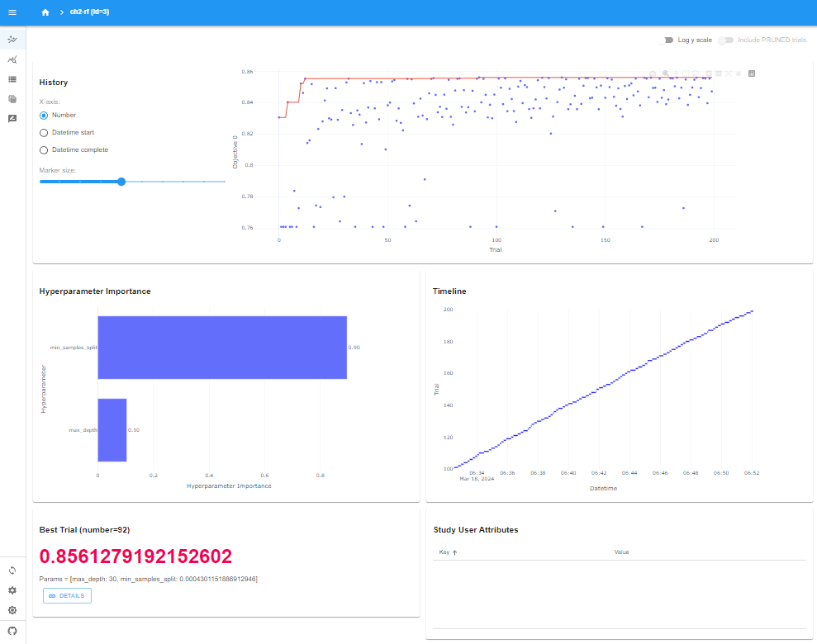
Task: Activate the lasso select tool on history chart
Action: (x=696, y=73)
